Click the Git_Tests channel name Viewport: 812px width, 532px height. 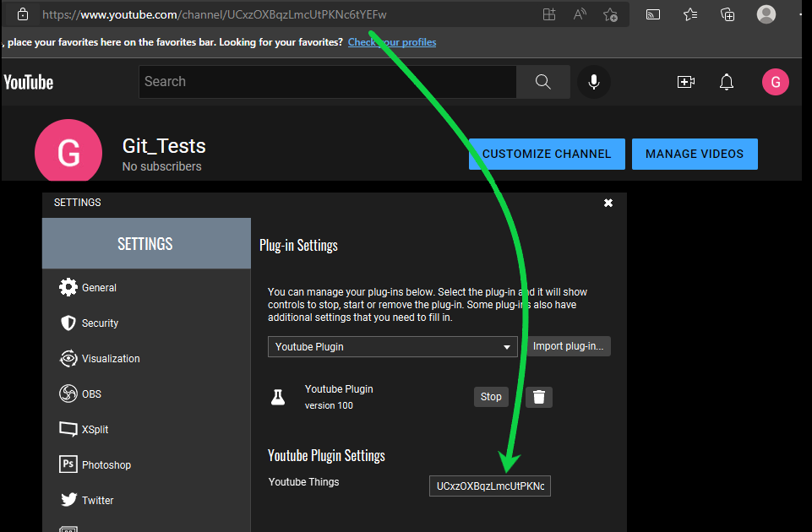click(x=164, y=146)
